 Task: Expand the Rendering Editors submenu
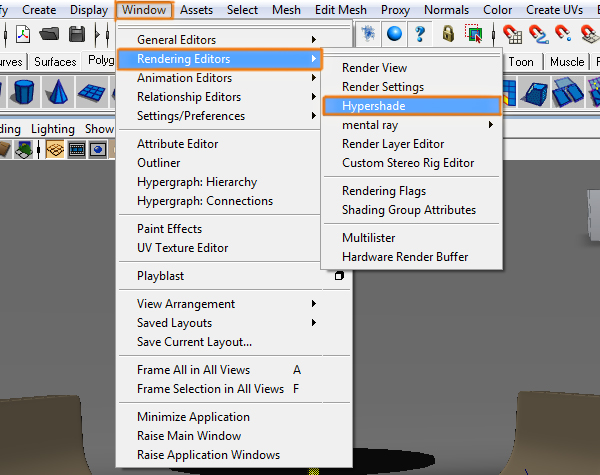point(220,59)
